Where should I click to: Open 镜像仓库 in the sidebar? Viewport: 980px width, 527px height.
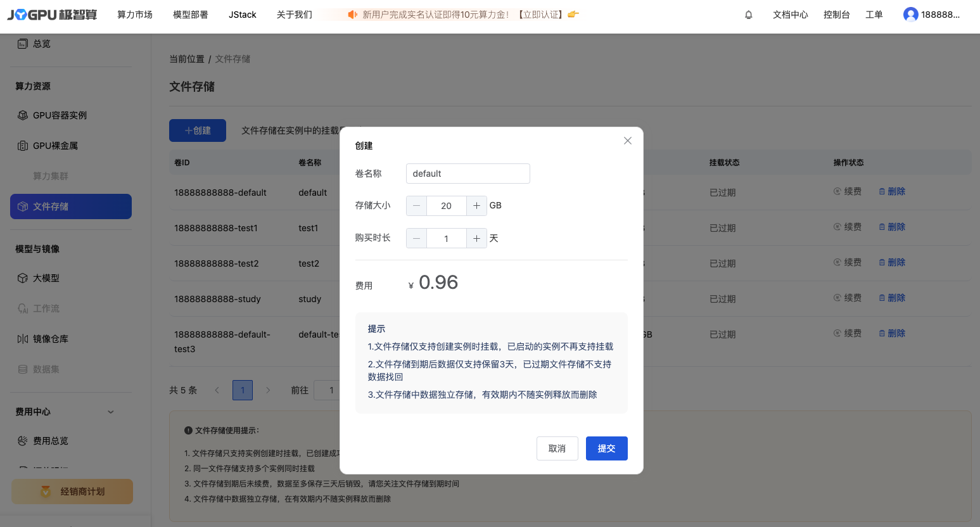(51, 339)
